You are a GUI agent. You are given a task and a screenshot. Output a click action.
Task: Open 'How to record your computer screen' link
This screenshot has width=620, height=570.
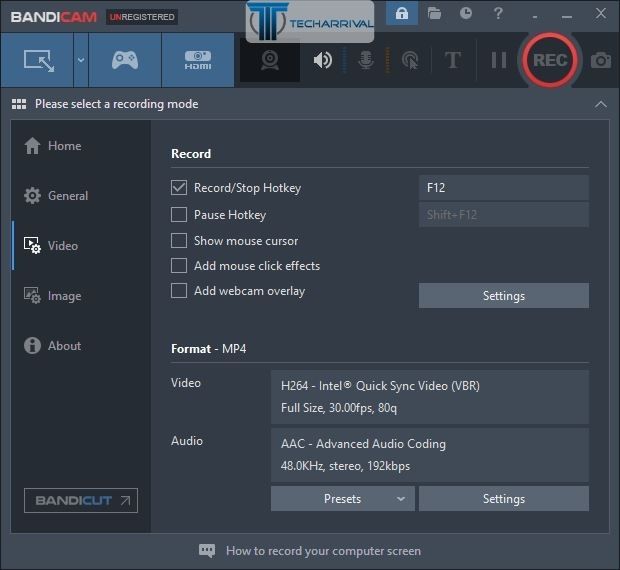click(x=323, y=551)
